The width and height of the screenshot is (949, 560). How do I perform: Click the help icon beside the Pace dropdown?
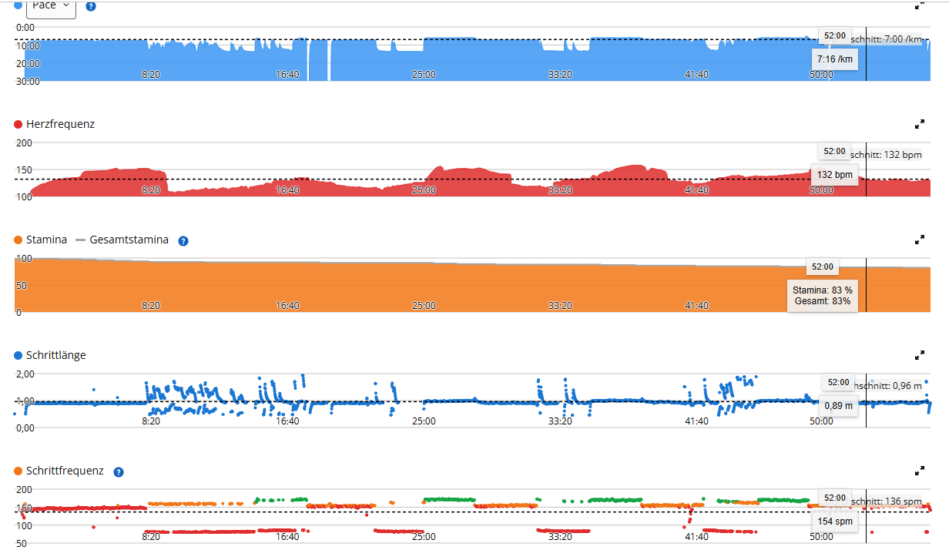pos(91,7)
